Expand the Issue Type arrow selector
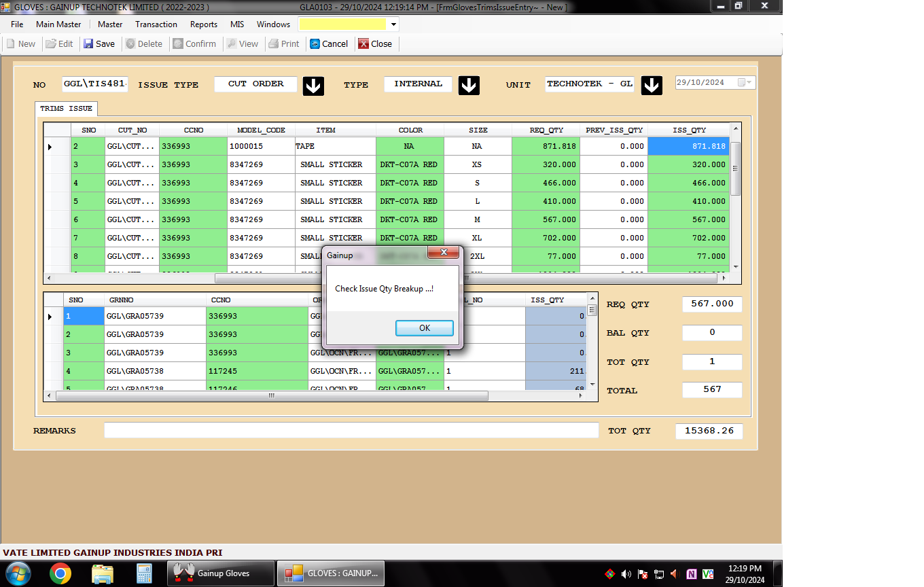Viewport: 924px width, 587px height. [313, 86]
